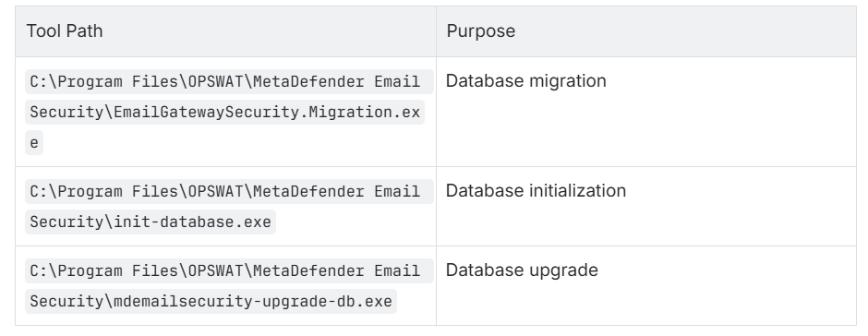Click "Security\init-database.exe" code block
Image resolution: width=868 pixels, height=336 pixels.
coord(150,222)
